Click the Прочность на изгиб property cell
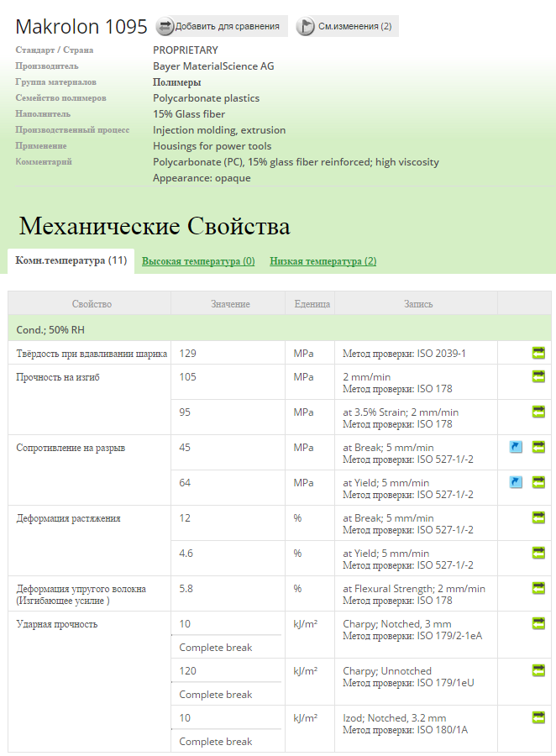This screenshot has height=756, width=556. click(90, 400)
